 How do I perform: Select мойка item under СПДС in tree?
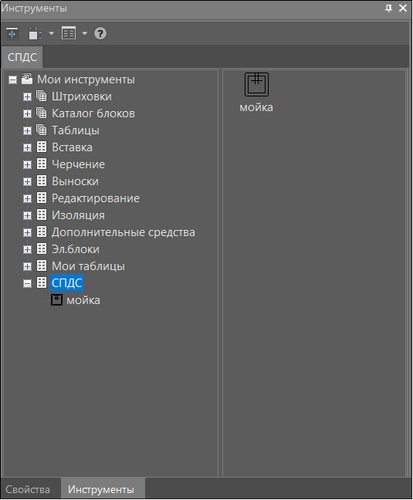[x=83, y=300]
